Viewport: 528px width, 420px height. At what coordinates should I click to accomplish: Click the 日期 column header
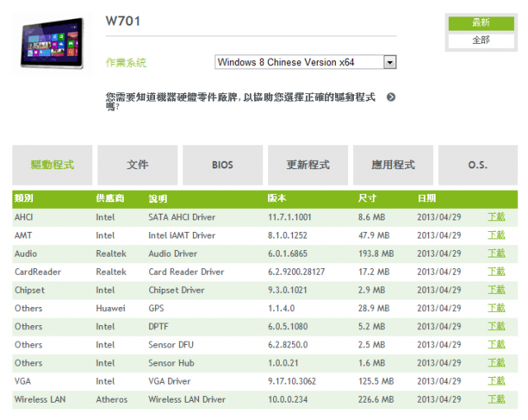(427, 198)
